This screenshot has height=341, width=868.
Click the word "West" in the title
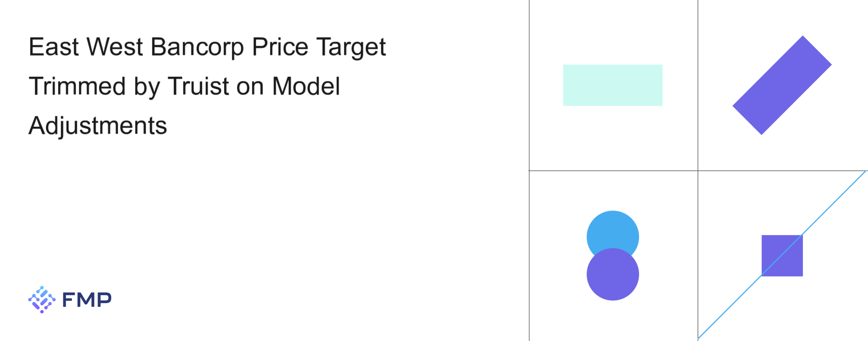point(115,47)
